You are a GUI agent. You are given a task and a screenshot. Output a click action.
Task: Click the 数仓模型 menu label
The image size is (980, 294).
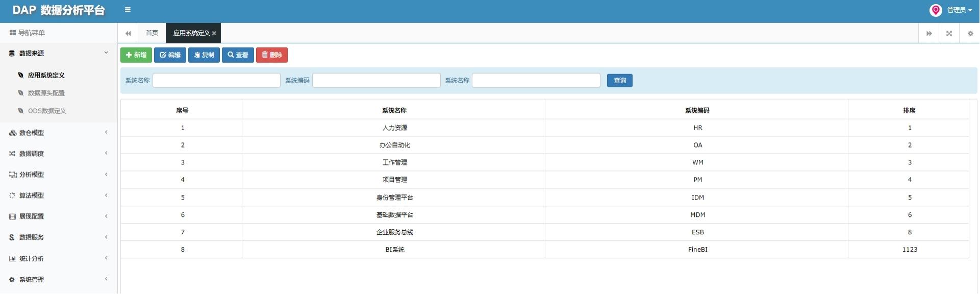32,133
